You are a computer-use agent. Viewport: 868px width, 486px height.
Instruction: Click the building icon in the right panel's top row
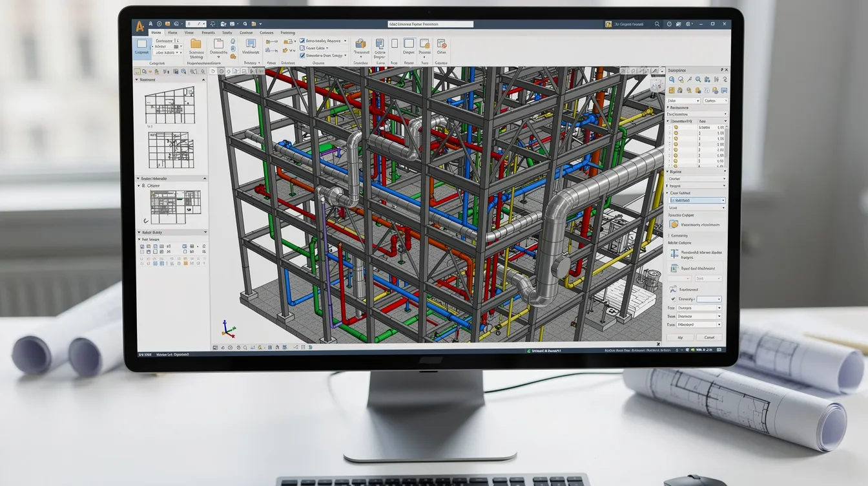pos(707,79)
